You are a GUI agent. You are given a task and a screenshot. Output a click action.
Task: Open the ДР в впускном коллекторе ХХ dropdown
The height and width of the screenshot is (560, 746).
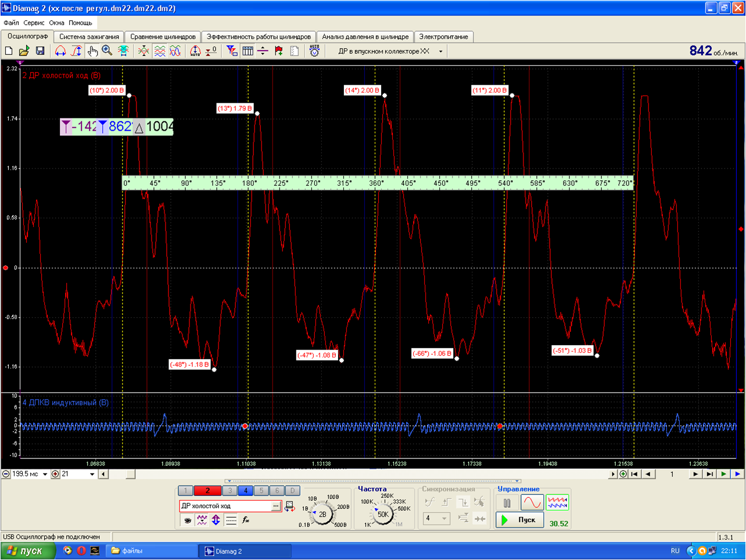click(x=440, y=51)
